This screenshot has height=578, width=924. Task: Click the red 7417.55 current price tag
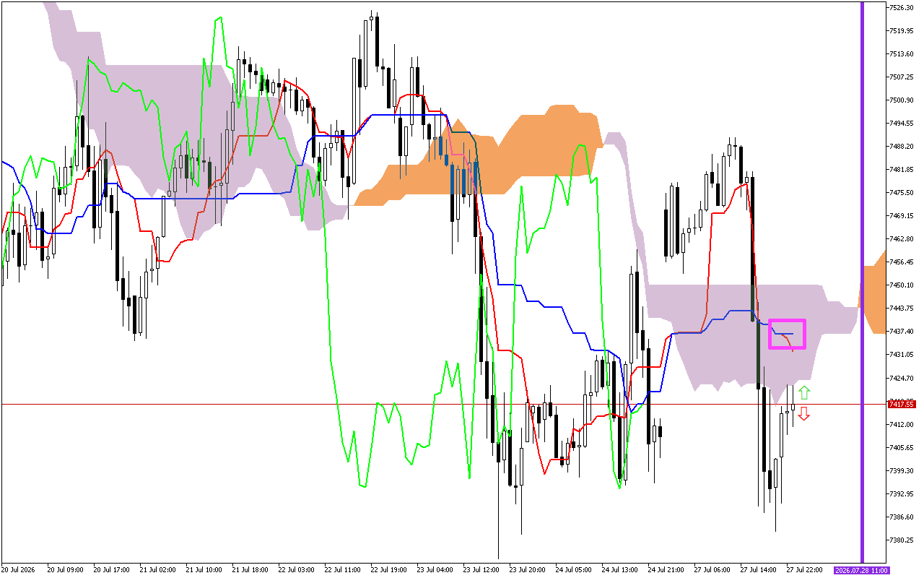(x=902, y=404)
